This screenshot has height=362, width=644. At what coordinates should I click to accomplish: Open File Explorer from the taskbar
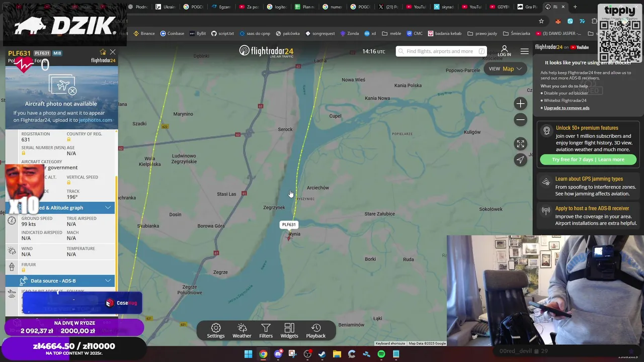tap(337, 354)
